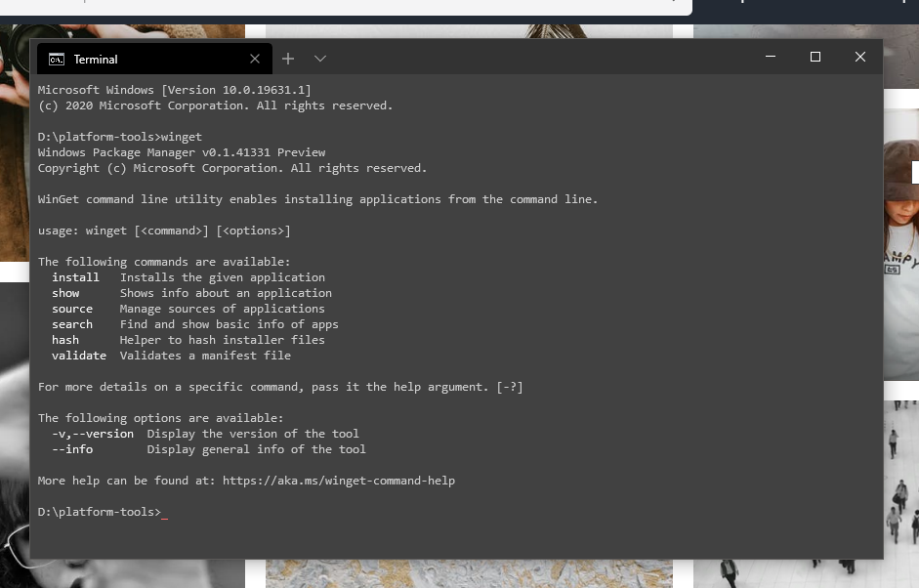Maximize the Terminal window

coord(815,57)
